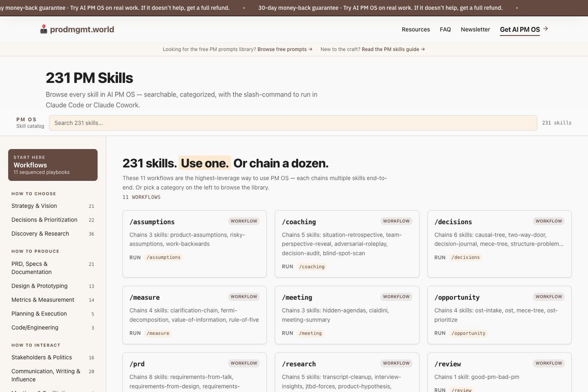
Task: Open the Resources nav link
Action: click(416, 29)
